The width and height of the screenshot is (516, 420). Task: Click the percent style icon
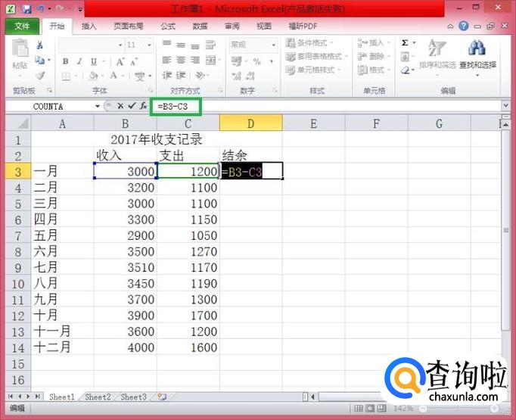[x=256, y=61]
